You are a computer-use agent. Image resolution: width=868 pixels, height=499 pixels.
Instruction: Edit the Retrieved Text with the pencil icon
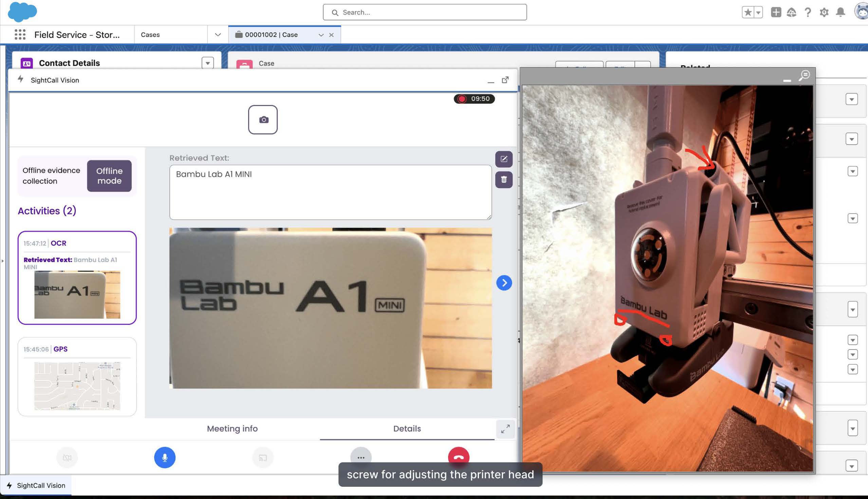(504, 159)
